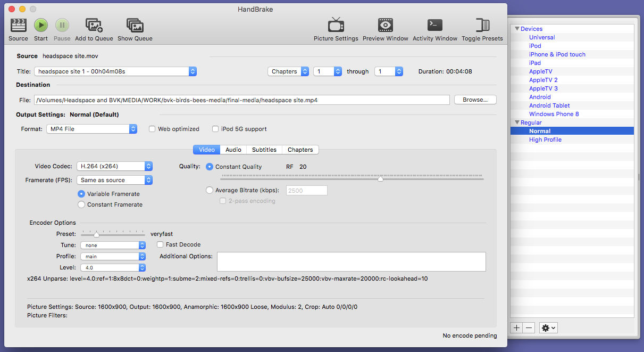The image size is (644, 352).
Task: Click the encoder Preset speed slider
Action: [x=113, y=234]
